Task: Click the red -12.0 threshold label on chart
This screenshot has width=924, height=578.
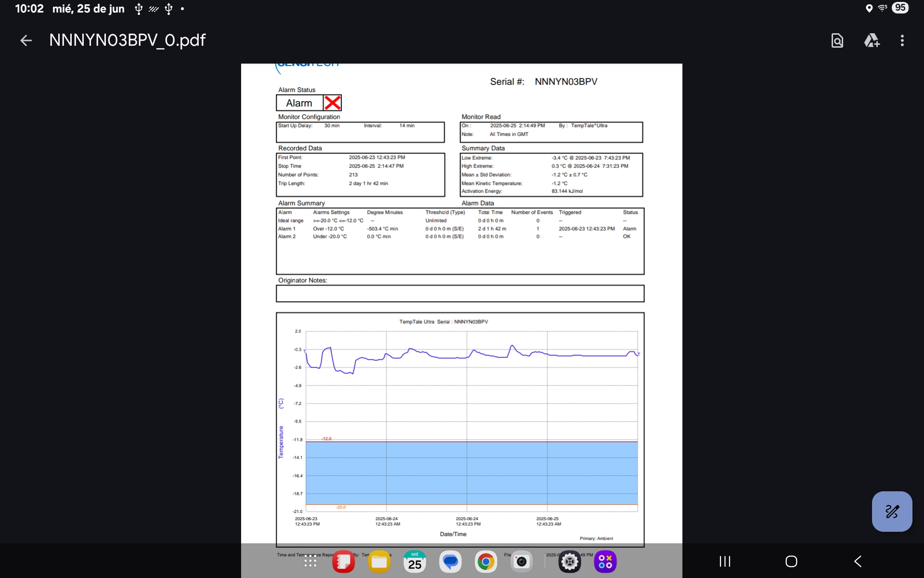Action: (x=326, y=439)
